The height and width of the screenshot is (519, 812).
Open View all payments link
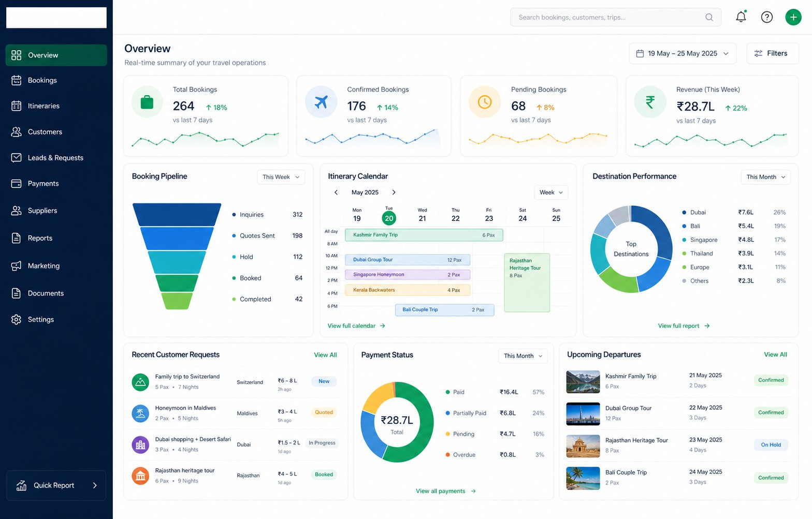click(446, 491)
